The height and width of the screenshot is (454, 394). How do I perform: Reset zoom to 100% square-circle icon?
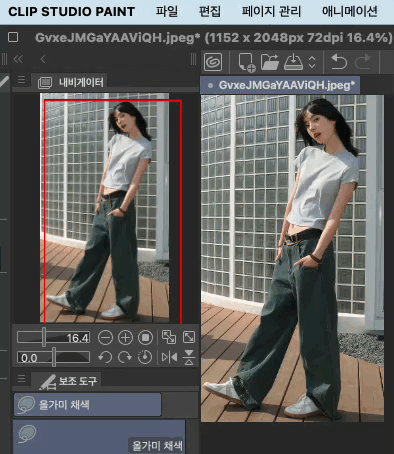click(x=145, y=338)
